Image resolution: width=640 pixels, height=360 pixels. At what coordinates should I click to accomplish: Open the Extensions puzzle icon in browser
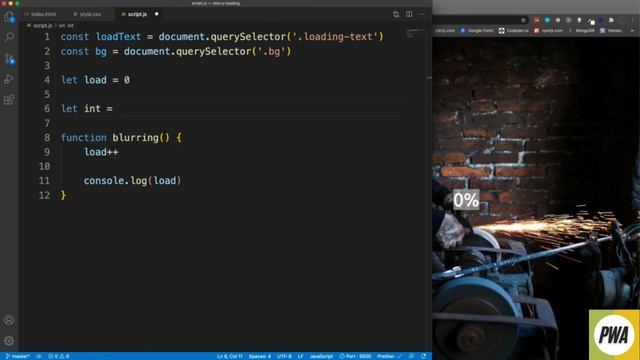(x=611, y=20)
